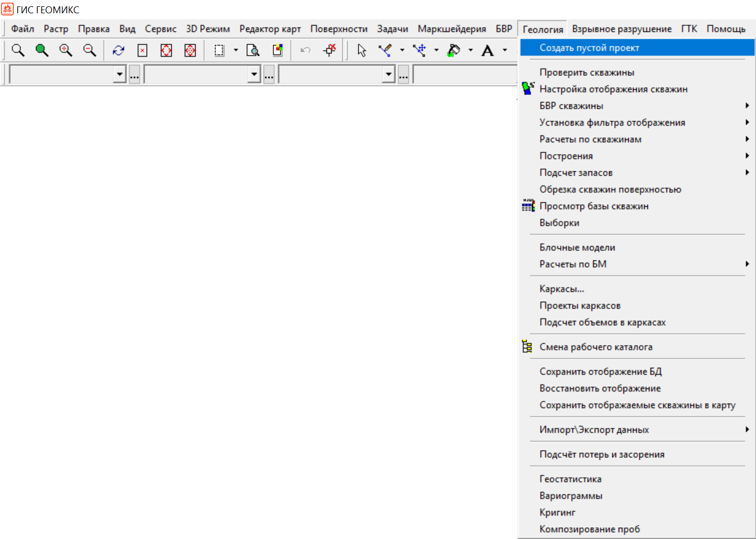
Task: Refresh the view with blue arrows icon
Action: click(x=118, y=50)
